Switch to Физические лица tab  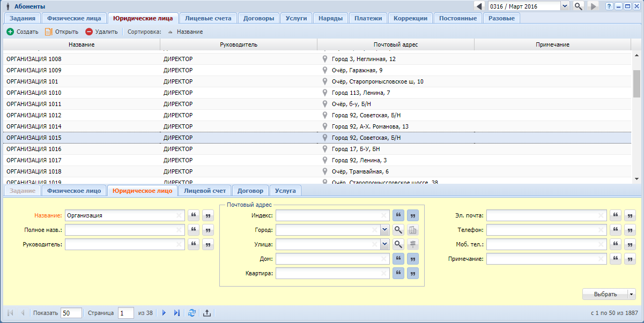coord(74,18)
